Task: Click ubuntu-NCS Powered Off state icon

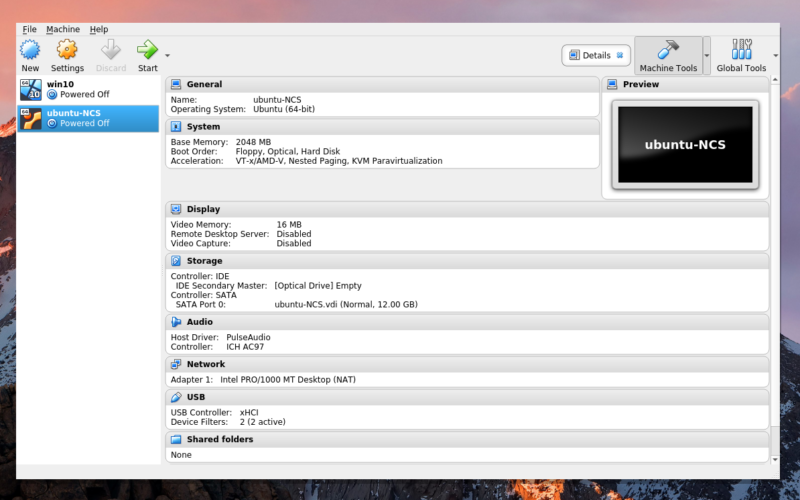Action: pyautogui.click(x=52, y=123)
